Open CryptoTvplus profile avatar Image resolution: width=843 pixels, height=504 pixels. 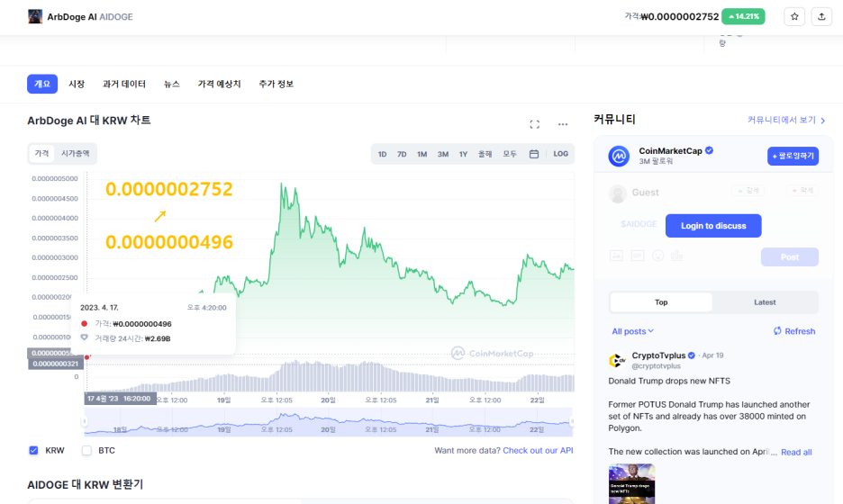click(x=617, y=360)
